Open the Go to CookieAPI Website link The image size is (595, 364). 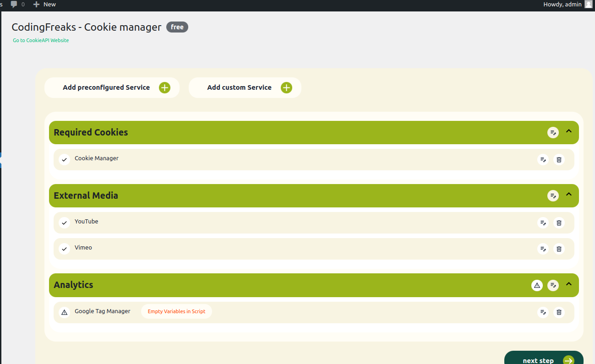41,40
